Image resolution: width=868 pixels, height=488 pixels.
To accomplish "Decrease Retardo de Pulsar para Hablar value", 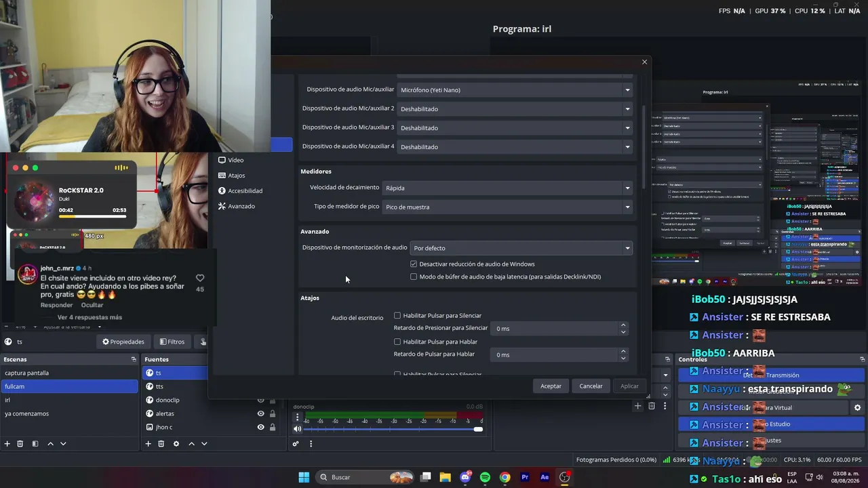I will 623,358.
